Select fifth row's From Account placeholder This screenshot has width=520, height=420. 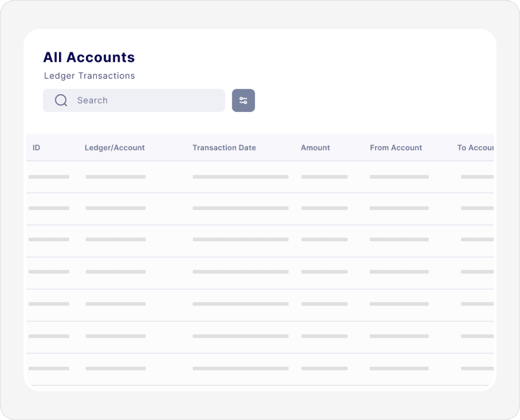point(399,304)
